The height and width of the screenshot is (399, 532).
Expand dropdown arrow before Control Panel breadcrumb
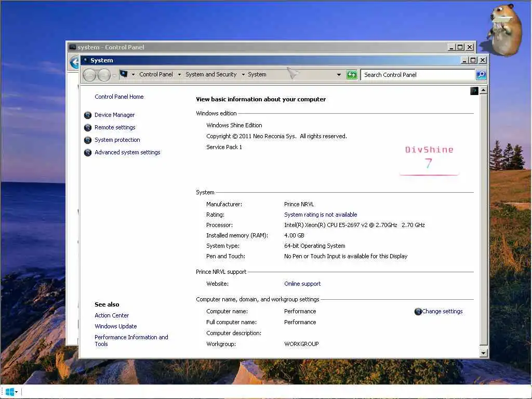click(133, 75)
